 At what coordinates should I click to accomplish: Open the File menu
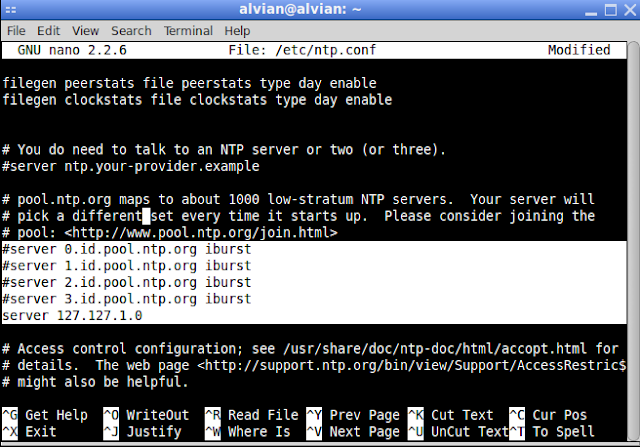point(16,31)
